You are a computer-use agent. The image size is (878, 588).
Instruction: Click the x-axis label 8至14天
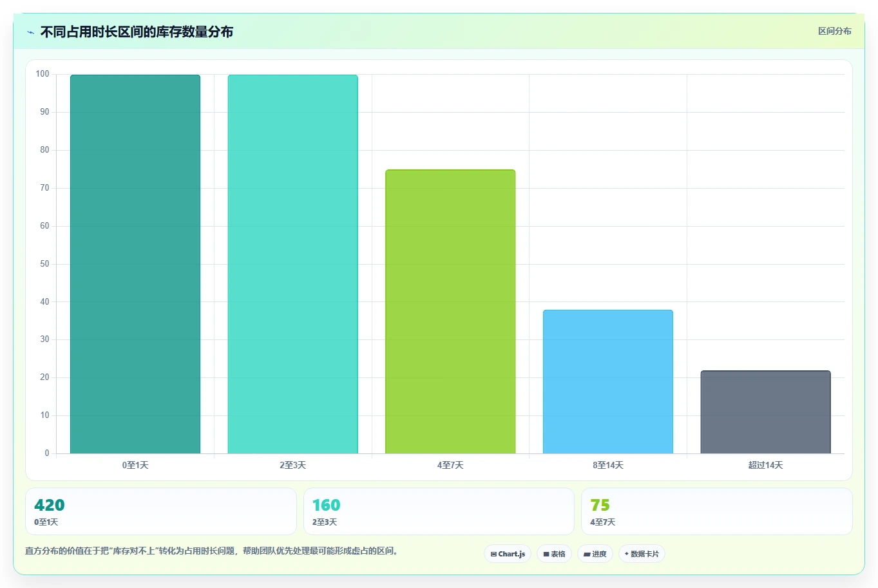pyautogui.click(x=608, y=465)
